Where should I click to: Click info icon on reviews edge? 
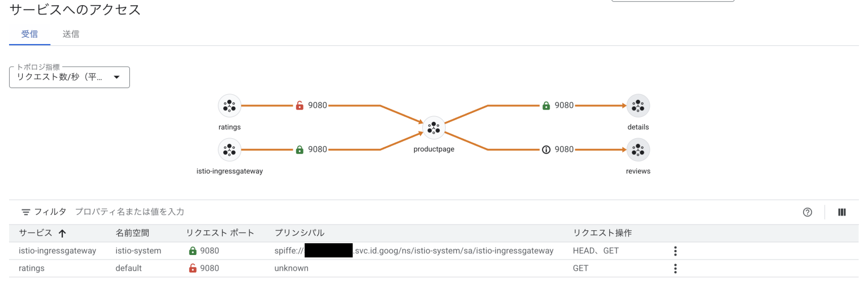546,150
